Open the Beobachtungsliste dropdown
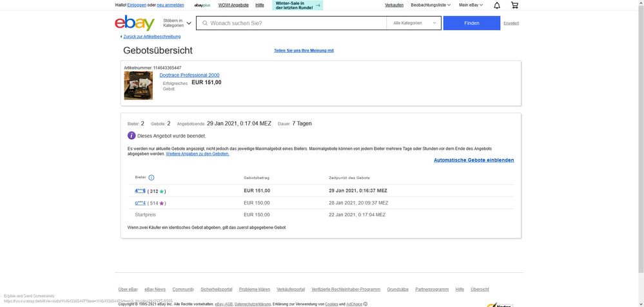The width and height of the screenshot is (644, 307). click(431, 5)
